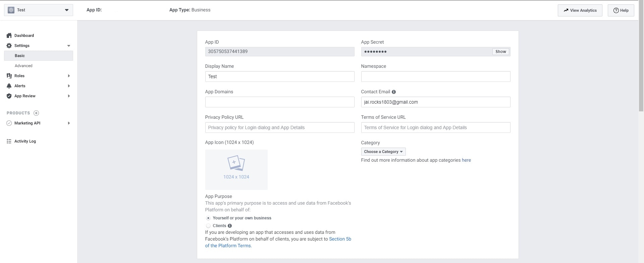Screen dimensions: 644x263
Task: Click the Display Name field
Action: [x=280, y=76]
